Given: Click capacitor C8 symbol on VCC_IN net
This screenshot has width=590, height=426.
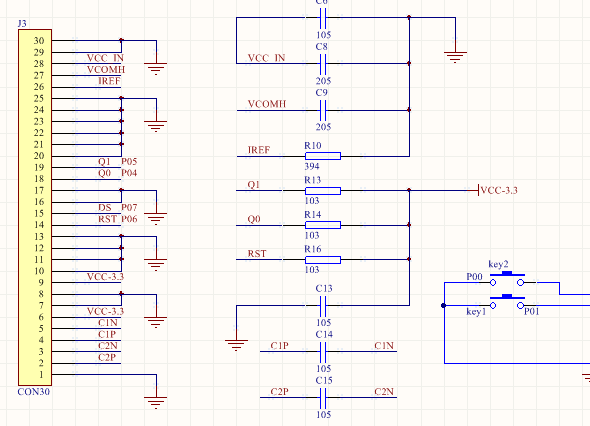Looking at the screenshot, I should pos(323,64).
